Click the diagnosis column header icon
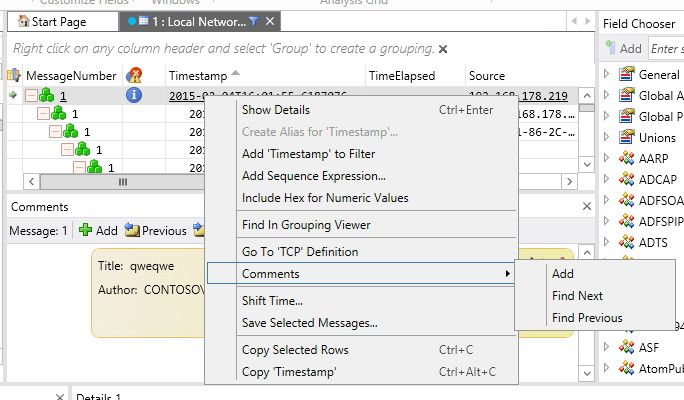684x400 pixels. (134, 75)
